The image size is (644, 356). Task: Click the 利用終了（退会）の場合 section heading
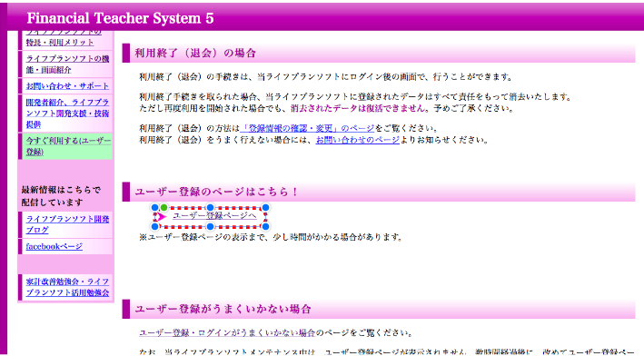click(x=195, y=53)
